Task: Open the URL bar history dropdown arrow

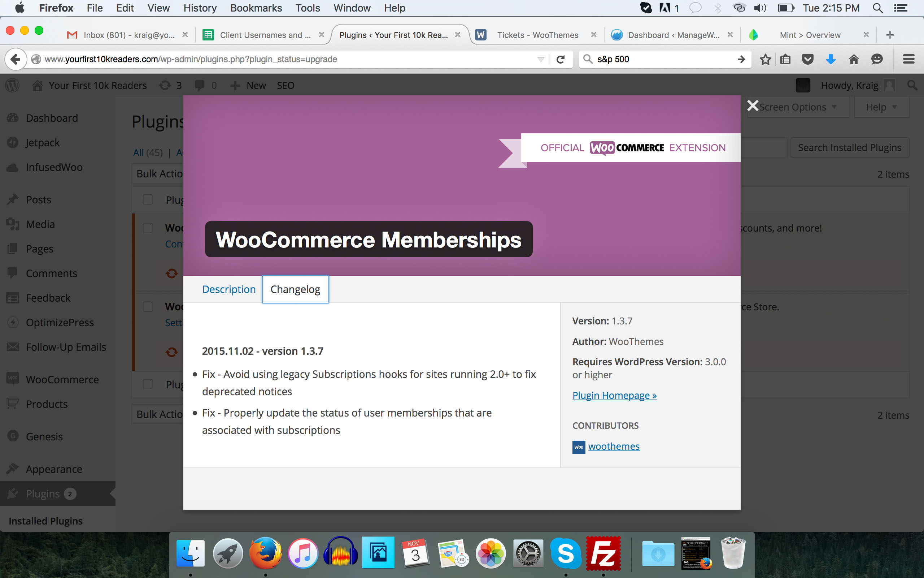Action: (x=541, y=59)
